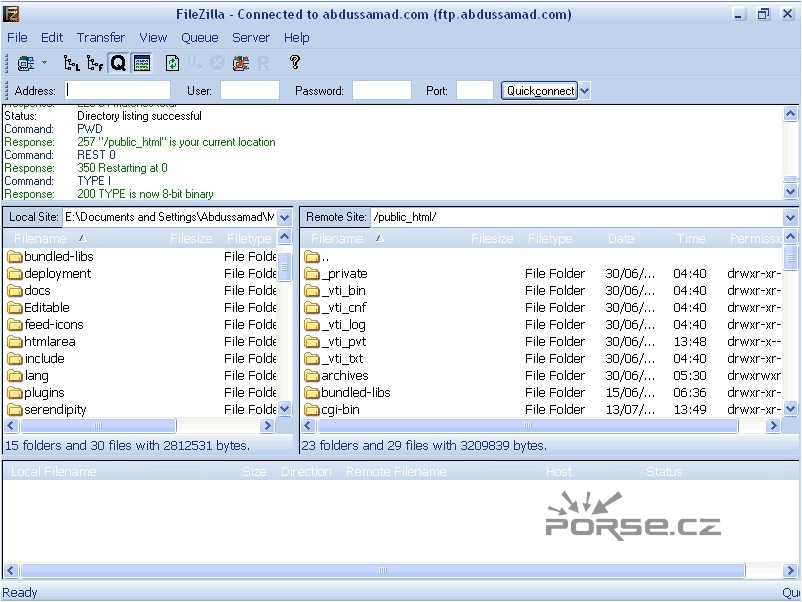Click local list horizontal scroll-left arrow
802x602 pixels.
[x=12, y=426]
